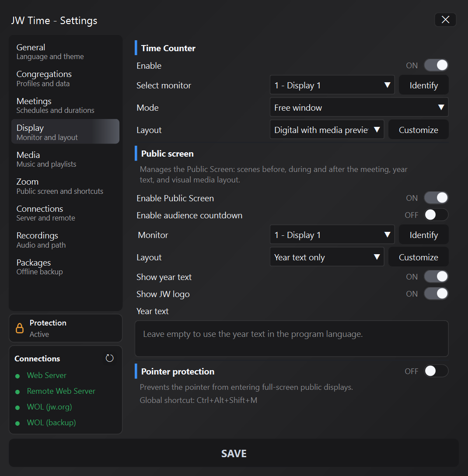Close the settings window with X
This screenshot has width=468, height=476.
point(445,20)
